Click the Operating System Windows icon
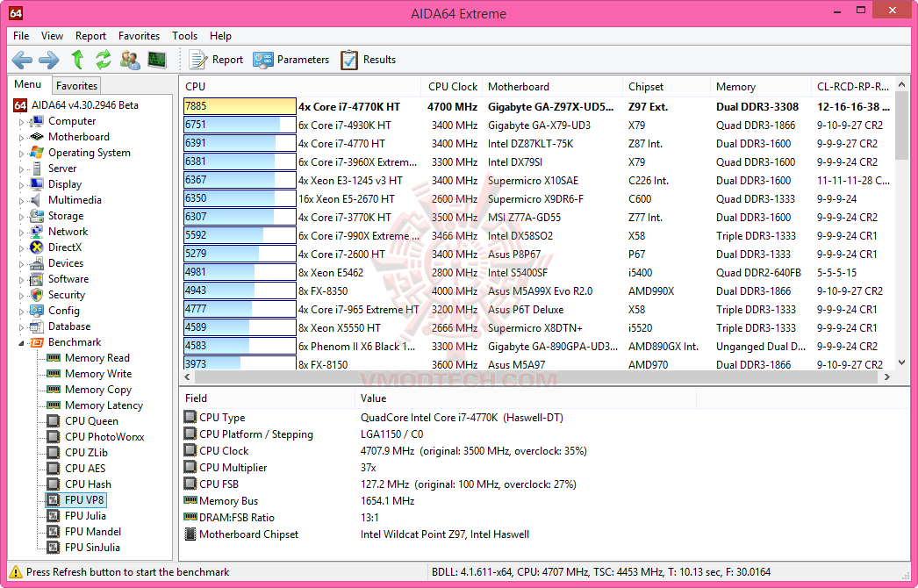This screenshot has height=588, width=918. [x=36, y=153]
